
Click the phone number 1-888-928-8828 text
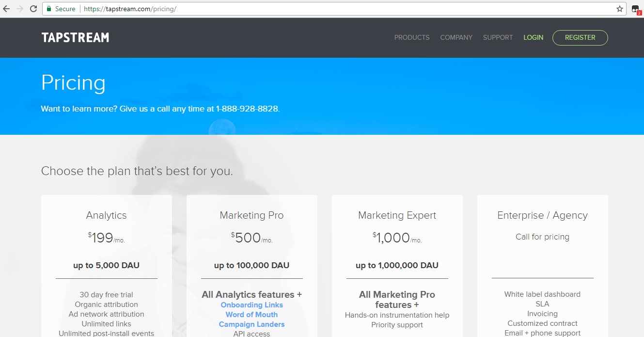(247, 109)
